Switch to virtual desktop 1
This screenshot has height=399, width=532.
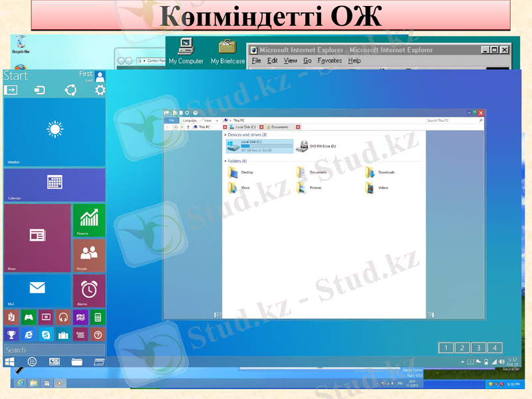(x=446, y=348)
